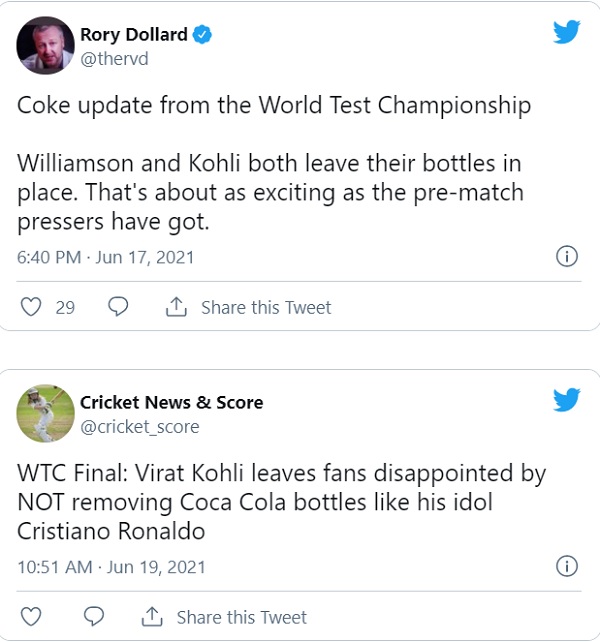Viewport: 600px width, 642px height.
Task: Open the info icon on Rory Dollard's tweet
Action: click(x=566, y=257)
